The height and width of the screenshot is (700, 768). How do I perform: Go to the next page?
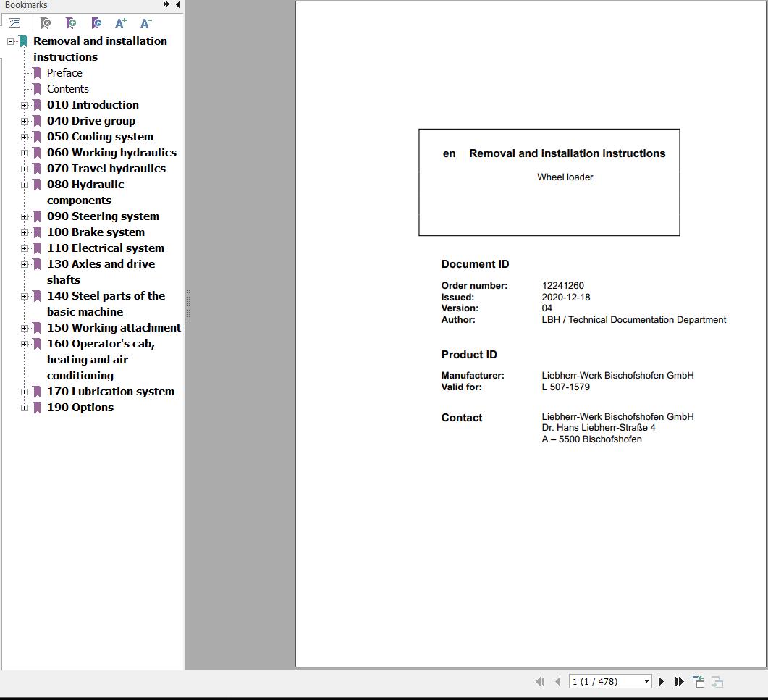(x=661, y=681)
